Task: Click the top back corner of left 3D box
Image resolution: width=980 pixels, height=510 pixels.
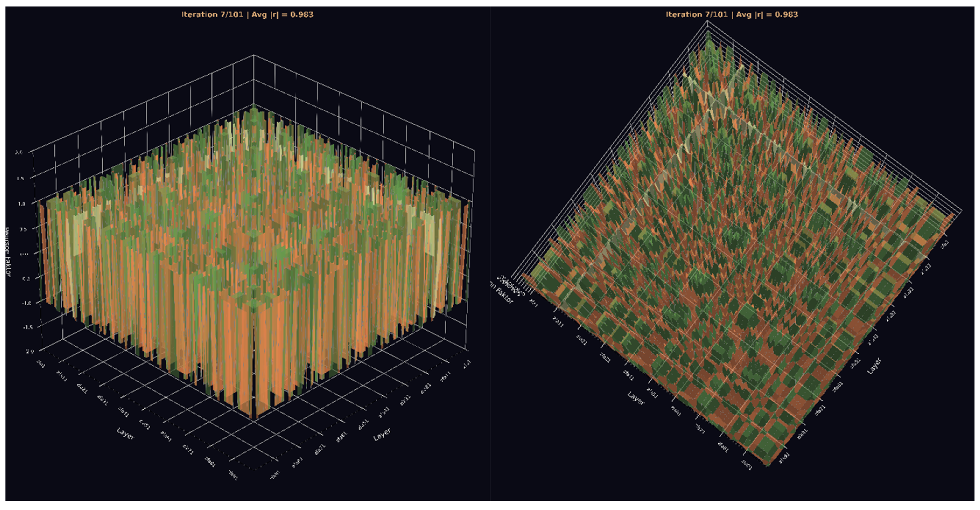Action: [x=254, y=55]
